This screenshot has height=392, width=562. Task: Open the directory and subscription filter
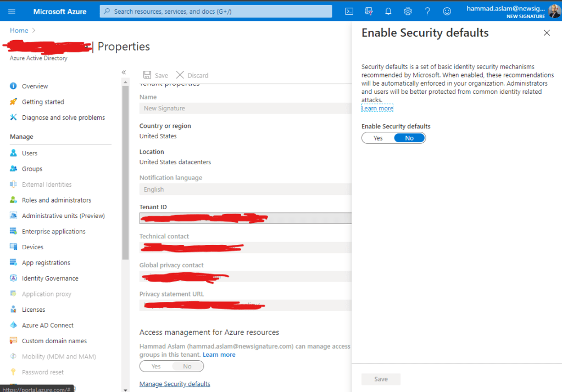(x=369, y=11)
